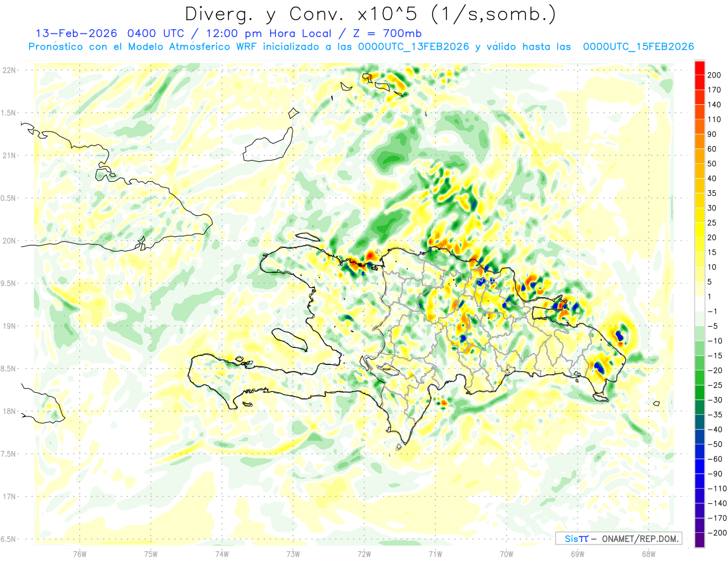
Task: Click the '17N' latitude label
Action: pyautogui.click(x=10, y=497)
